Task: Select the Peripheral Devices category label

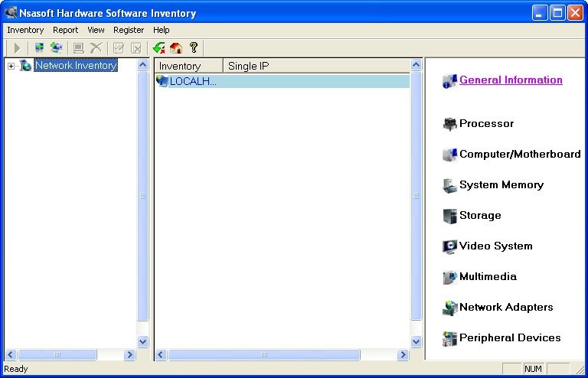Action: [x=510, y=338]
